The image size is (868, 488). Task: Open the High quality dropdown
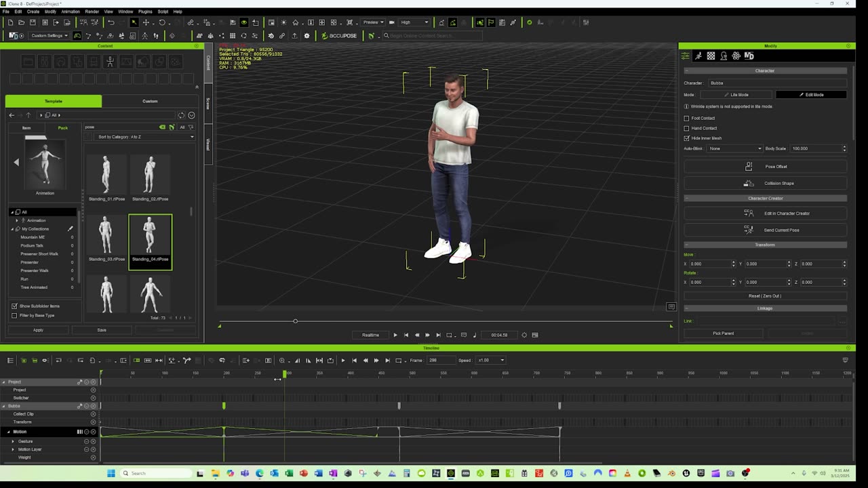click(x=414, y=22)
